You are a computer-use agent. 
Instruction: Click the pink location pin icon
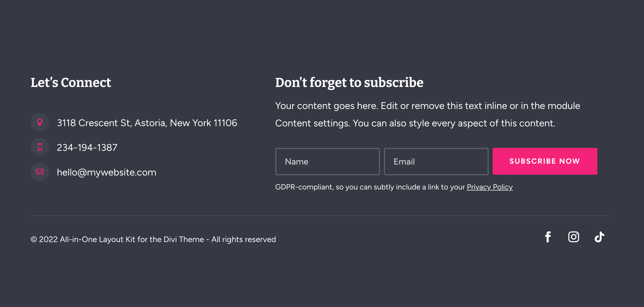click(x=40, y=122)
